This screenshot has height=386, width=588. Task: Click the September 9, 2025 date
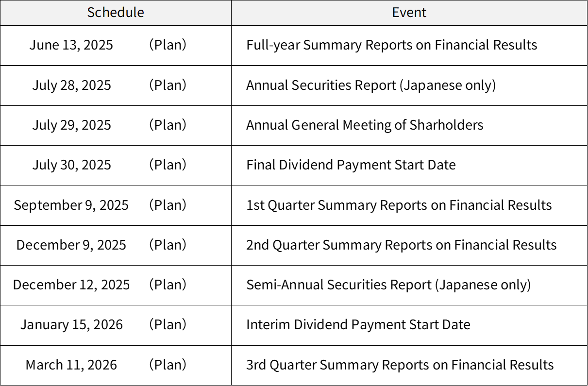[71, 205]
